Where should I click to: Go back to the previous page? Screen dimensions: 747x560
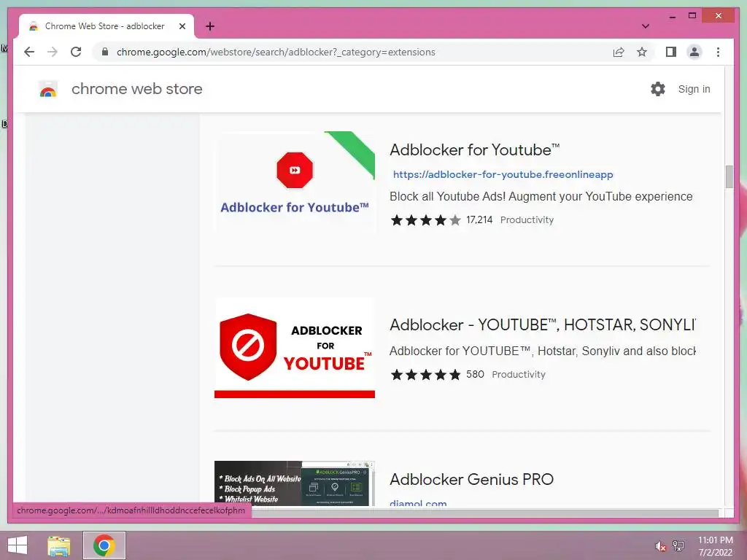[x=29, y=52]
